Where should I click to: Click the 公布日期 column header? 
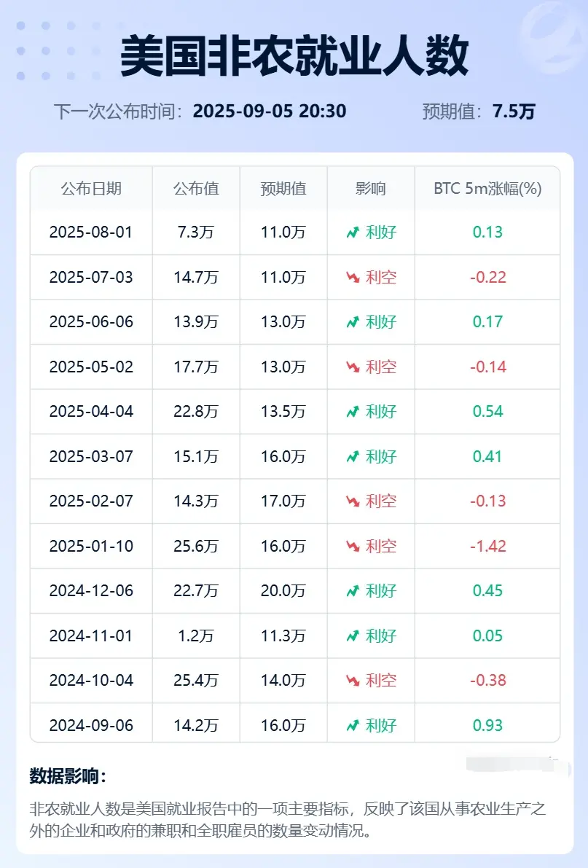(x=91, y=189)
